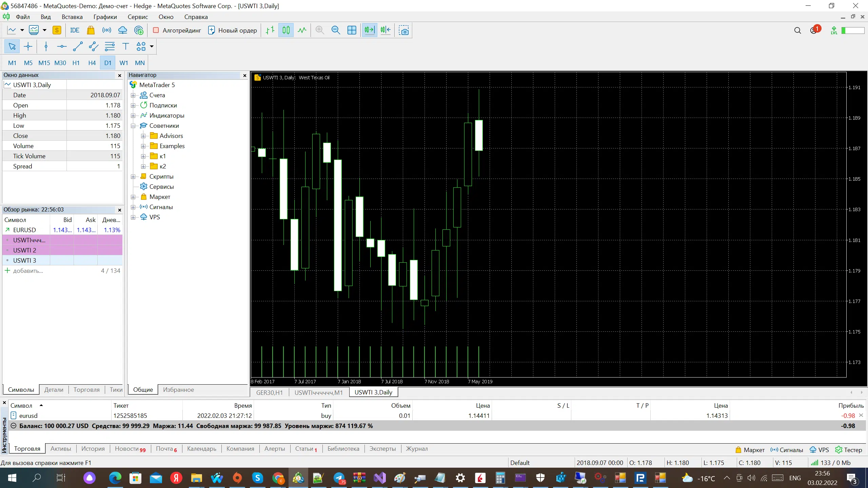The height and width of the screenshot is (488, 868).
Task: Switch to the История tab
Action: tap(93, 448)
